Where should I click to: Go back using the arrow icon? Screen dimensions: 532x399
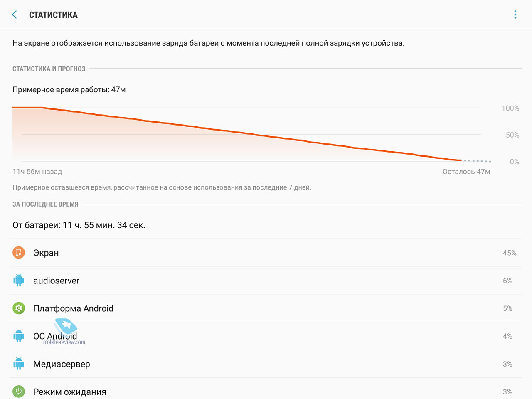[15, 15]
